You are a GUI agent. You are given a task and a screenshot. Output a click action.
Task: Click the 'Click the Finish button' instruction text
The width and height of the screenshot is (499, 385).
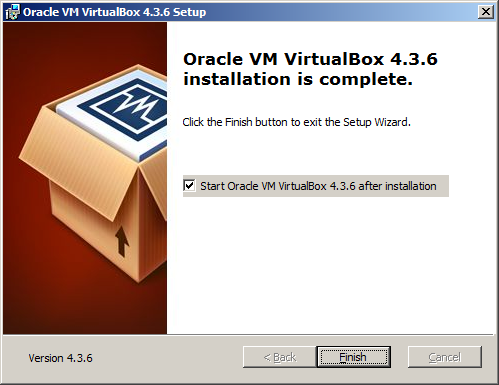[x=296, y=122]
